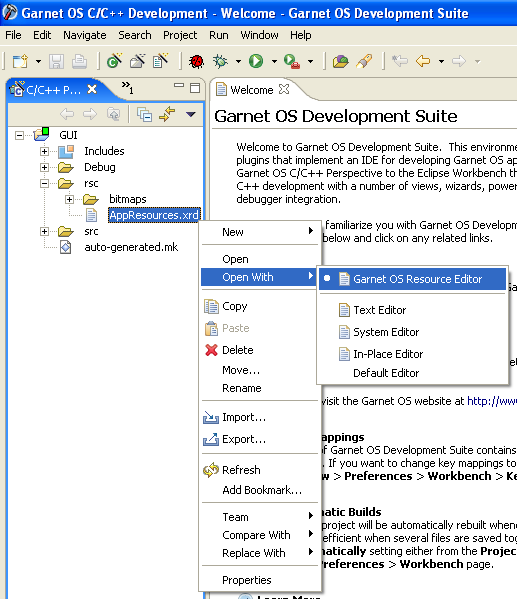Select Garnet OS Resource Editor radio option
Screen dimensions: 517x599
click(x=412, y=279)
